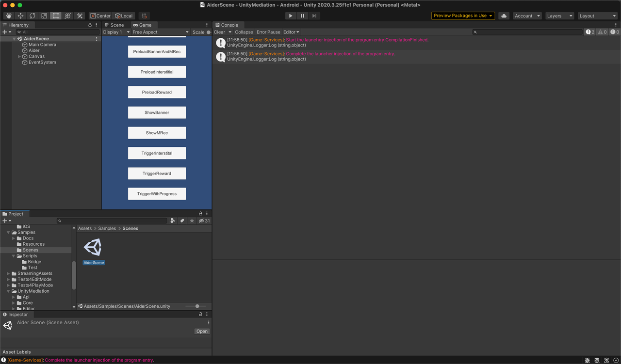
Task: Open Project panel options menu
Action: click(207, 214)
